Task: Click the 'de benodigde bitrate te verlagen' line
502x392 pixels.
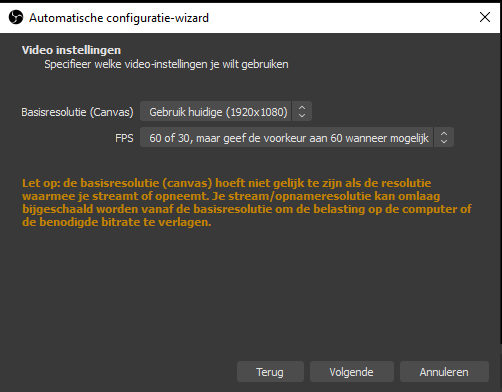Action: (x=117, y=222)
